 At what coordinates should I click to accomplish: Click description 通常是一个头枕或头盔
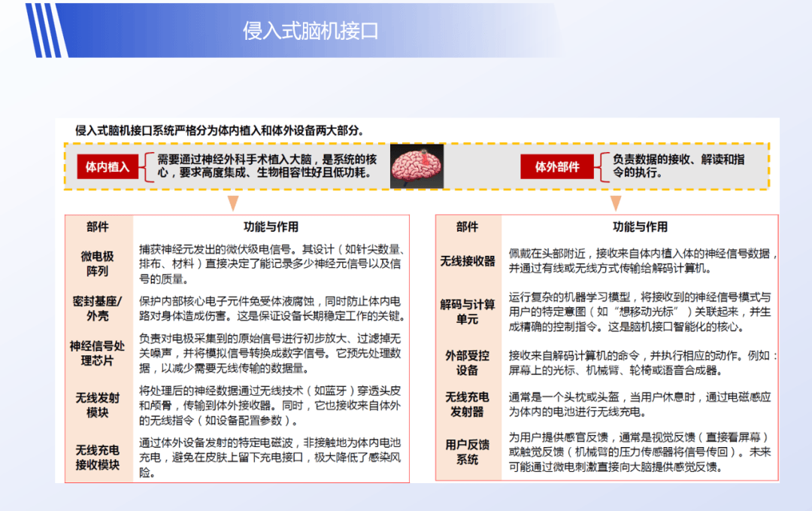tap(640, 404)
